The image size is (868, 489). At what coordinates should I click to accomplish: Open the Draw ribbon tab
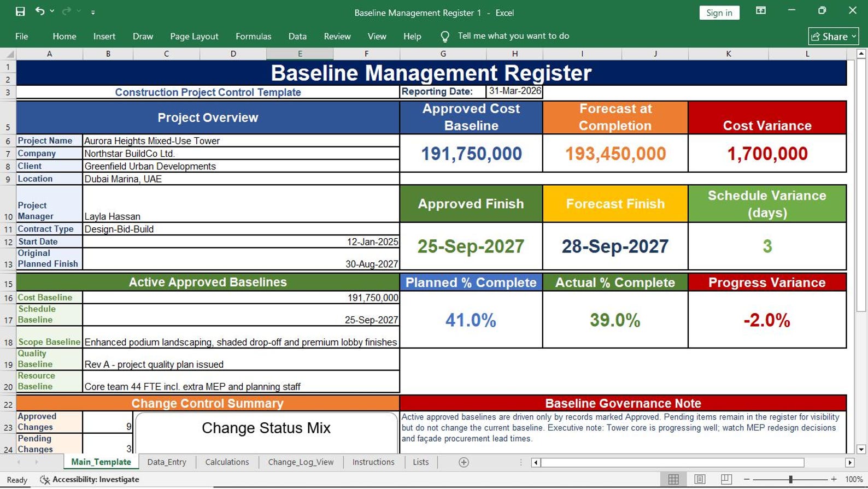(143, 36)
